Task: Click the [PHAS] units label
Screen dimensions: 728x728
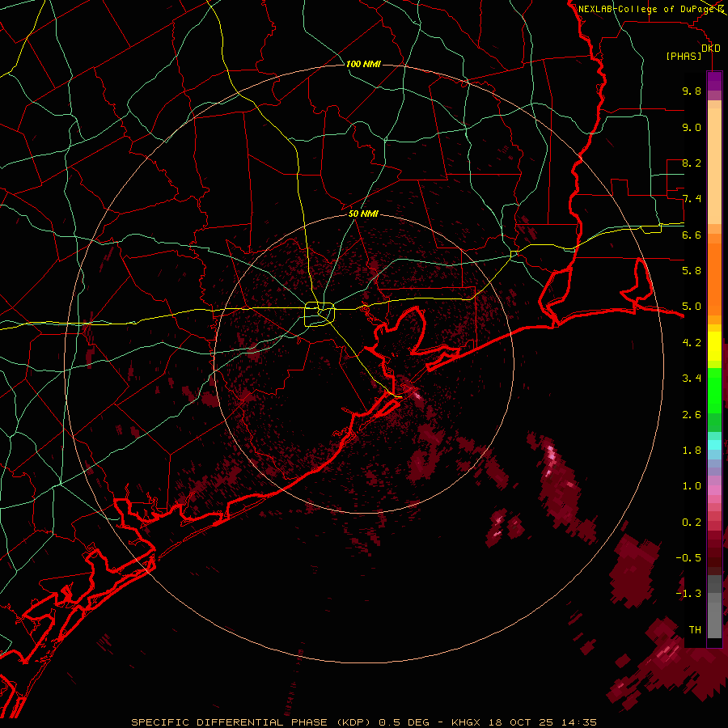Action: (684, 56)
